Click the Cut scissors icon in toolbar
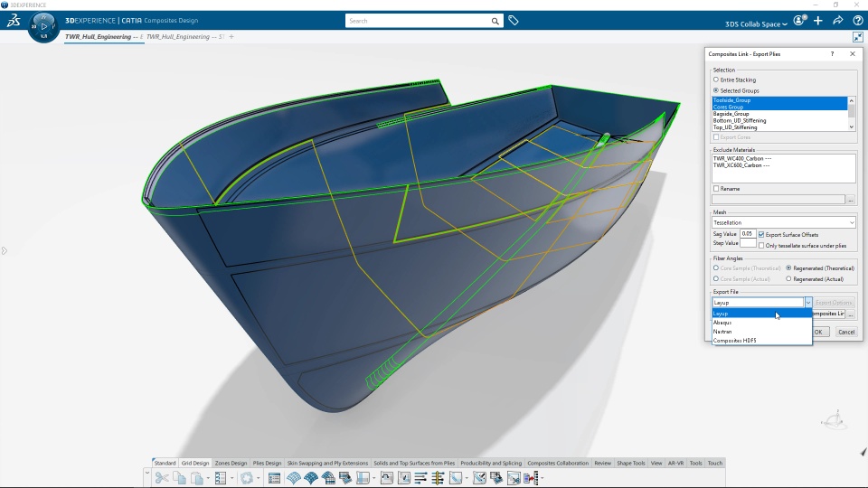 [x=162, y=478]
